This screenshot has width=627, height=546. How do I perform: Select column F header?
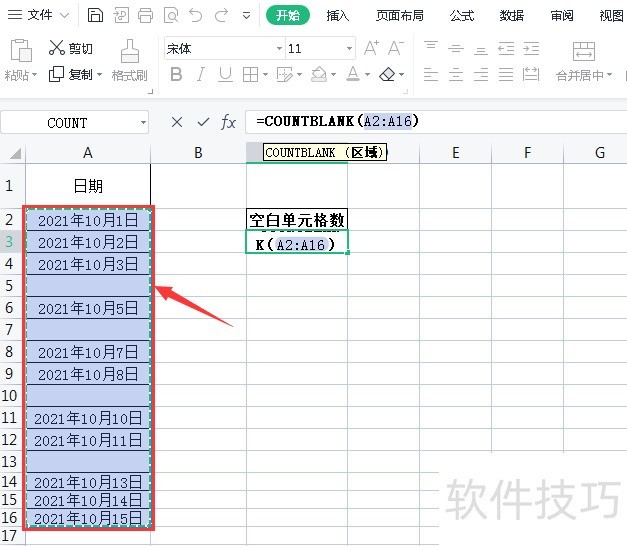(527, 153)
